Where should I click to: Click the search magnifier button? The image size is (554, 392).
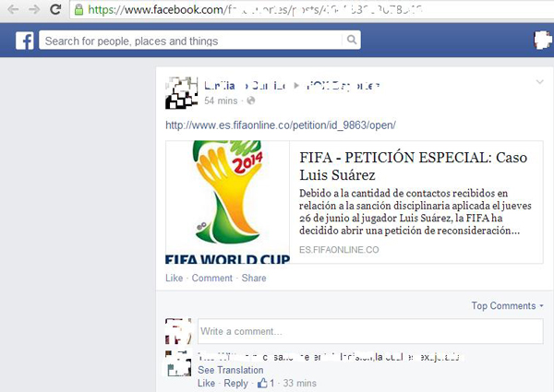(x=352, y=40)
